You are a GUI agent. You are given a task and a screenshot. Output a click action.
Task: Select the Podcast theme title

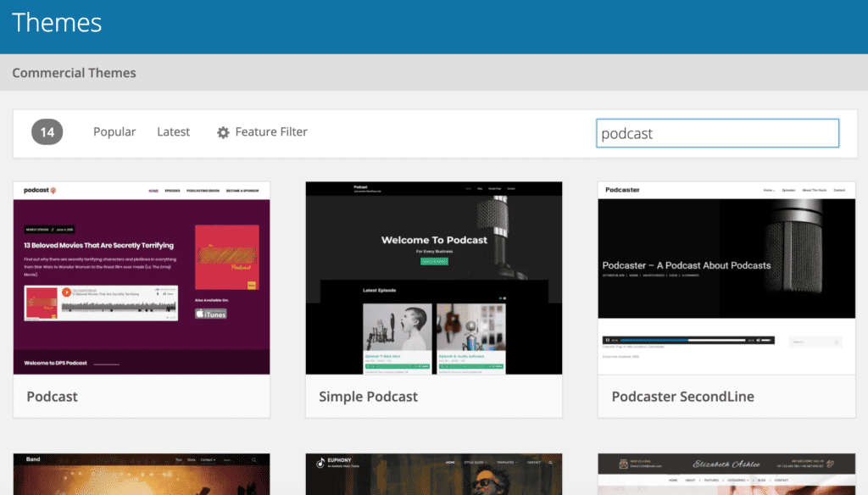click(52, 397)
